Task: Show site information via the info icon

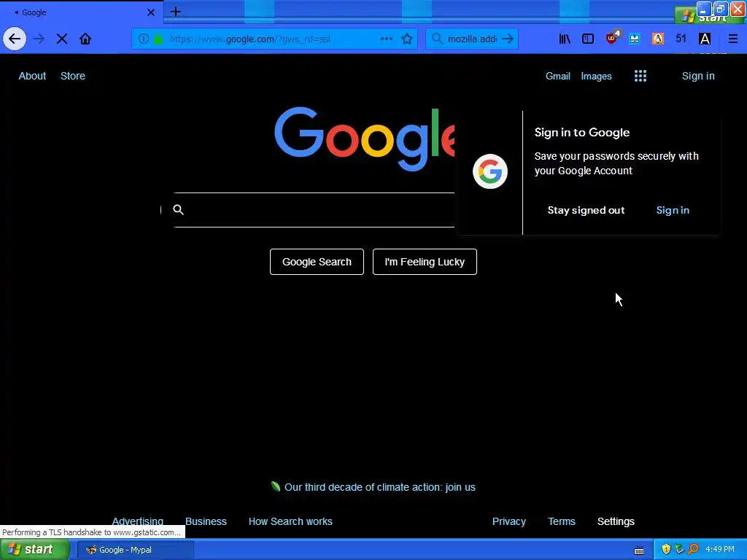Action: (144, 39)
